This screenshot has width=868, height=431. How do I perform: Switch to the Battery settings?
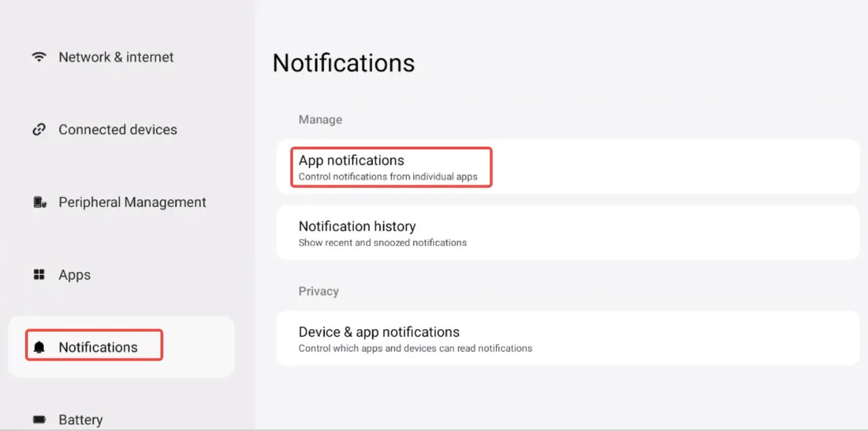[x=80, y=419]
